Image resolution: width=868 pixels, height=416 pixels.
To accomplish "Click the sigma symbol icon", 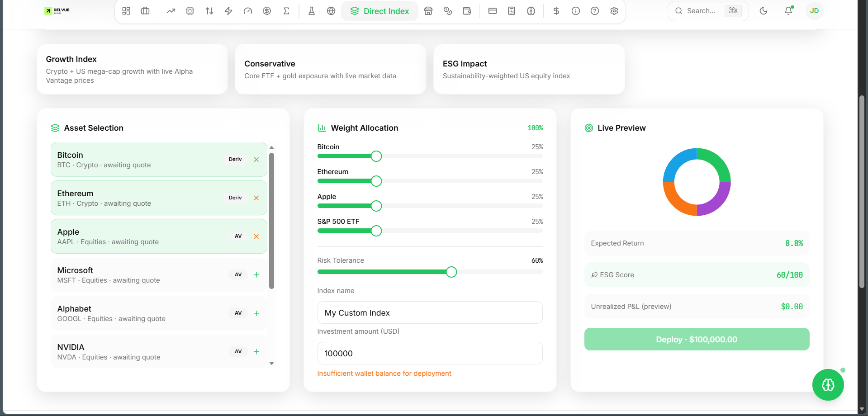I will click(286, 11).
